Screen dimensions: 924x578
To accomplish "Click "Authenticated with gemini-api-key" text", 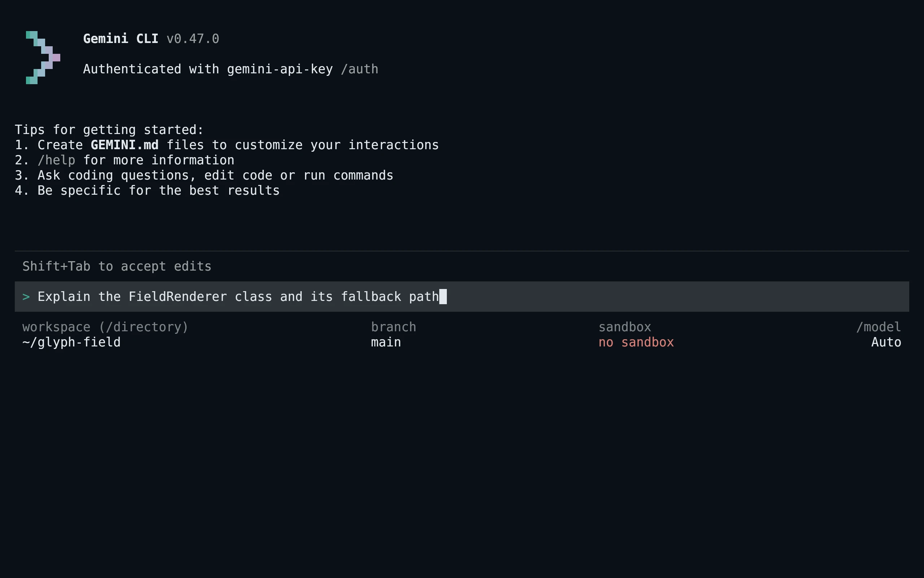I will pos(208,69).
